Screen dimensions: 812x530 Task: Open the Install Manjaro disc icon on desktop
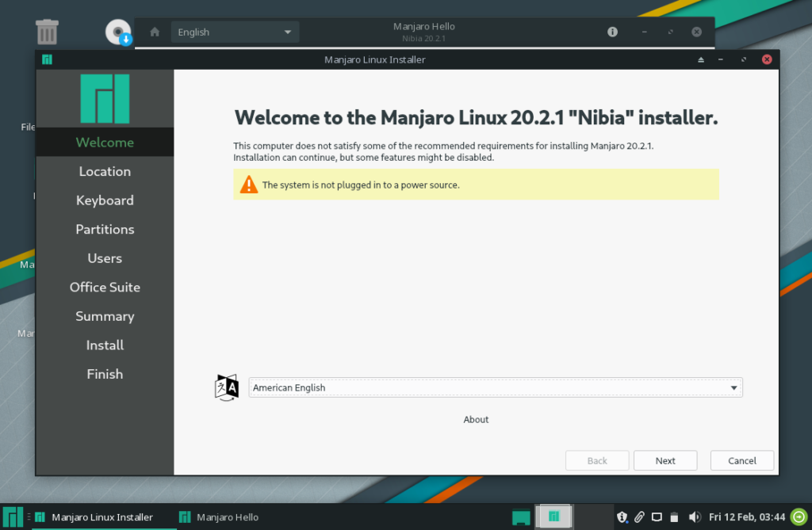tap(119, 32)
